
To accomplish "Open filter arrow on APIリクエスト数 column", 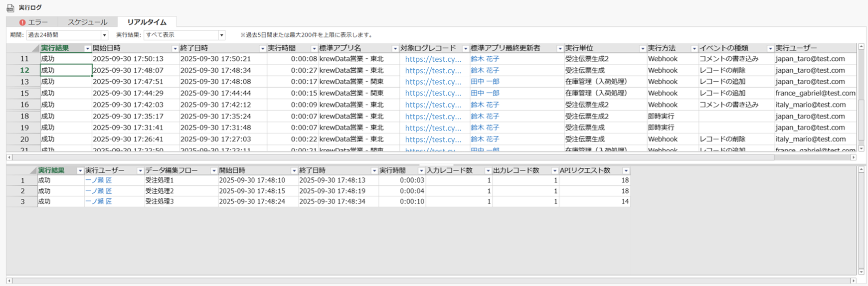I will (x=626, y=171).
